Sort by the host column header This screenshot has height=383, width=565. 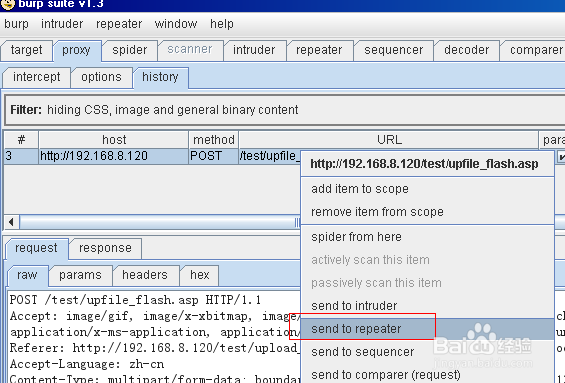click(x=114, y=140)
